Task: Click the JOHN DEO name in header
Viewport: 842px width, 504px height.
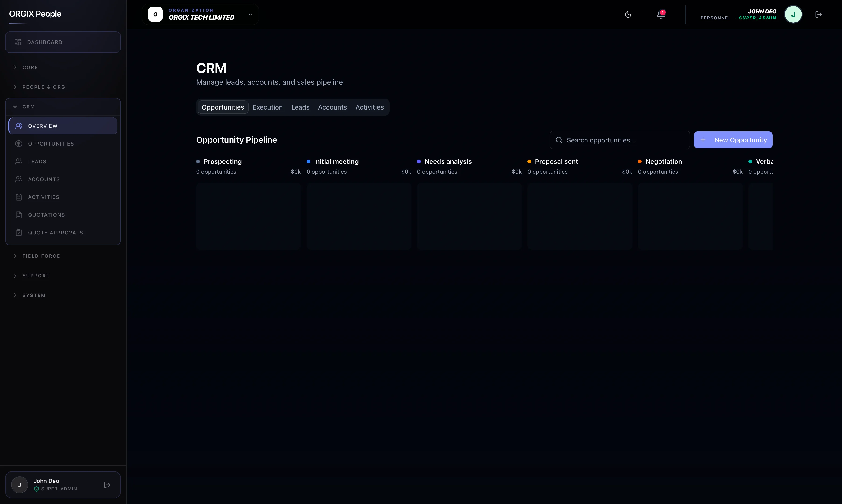Action: [x=762, y=11]
